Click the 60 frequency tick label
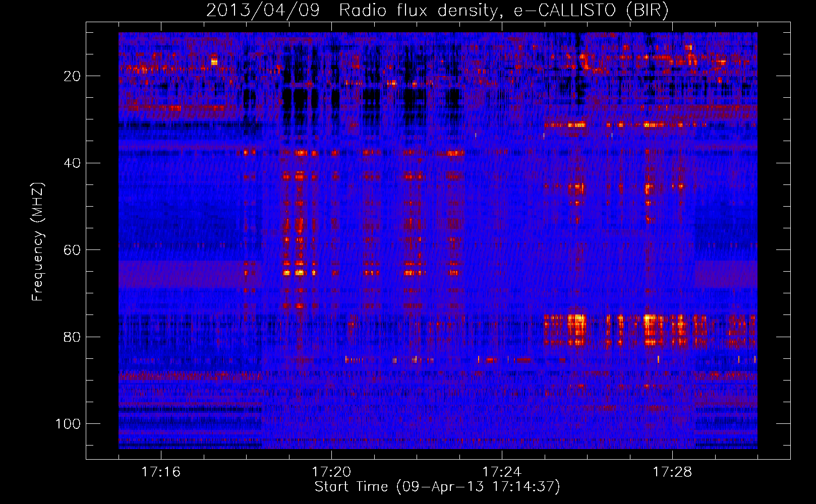This screenshot has height=504, width=816. 73,250
